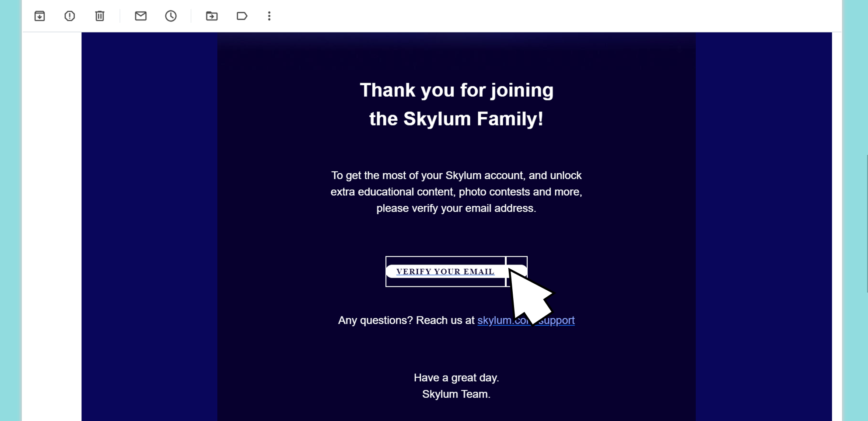The height and width of the screenshot is (421, 868).
Task: Snooze the email with the clock icon
Action: (171, 16)
